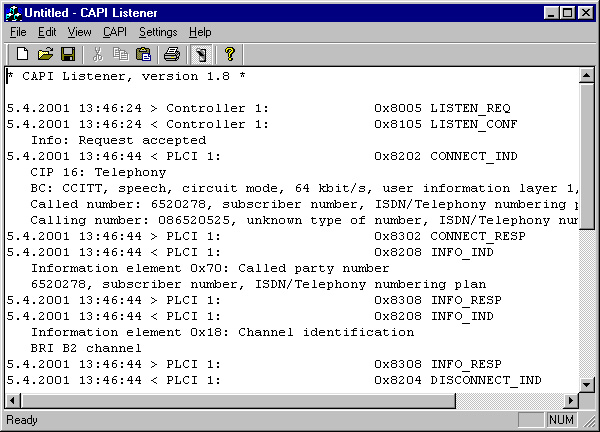600x432 pixels.
Task: Click the LISTEN_REQ log entry
Action: tap(258, 108)
